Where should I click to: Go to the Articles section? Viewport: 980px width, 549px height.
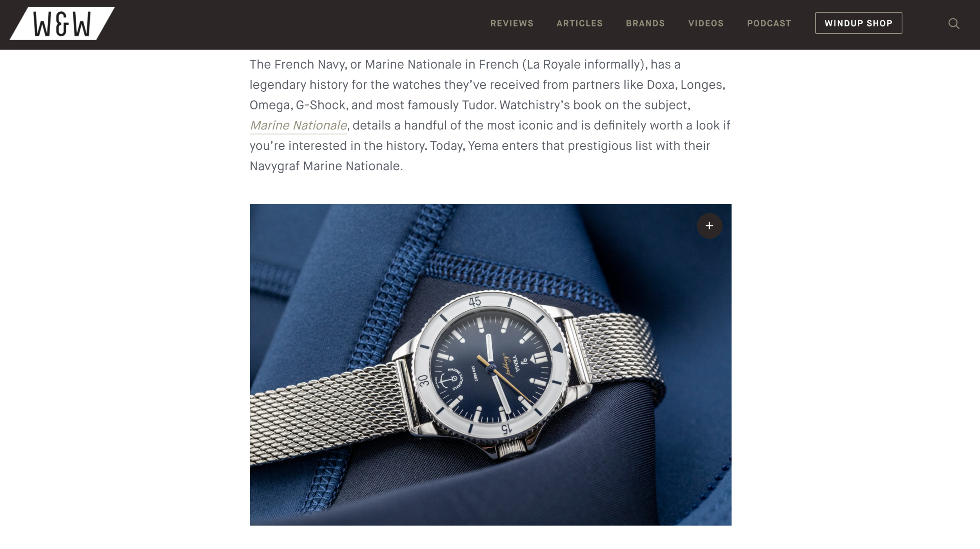coord(579,24)
